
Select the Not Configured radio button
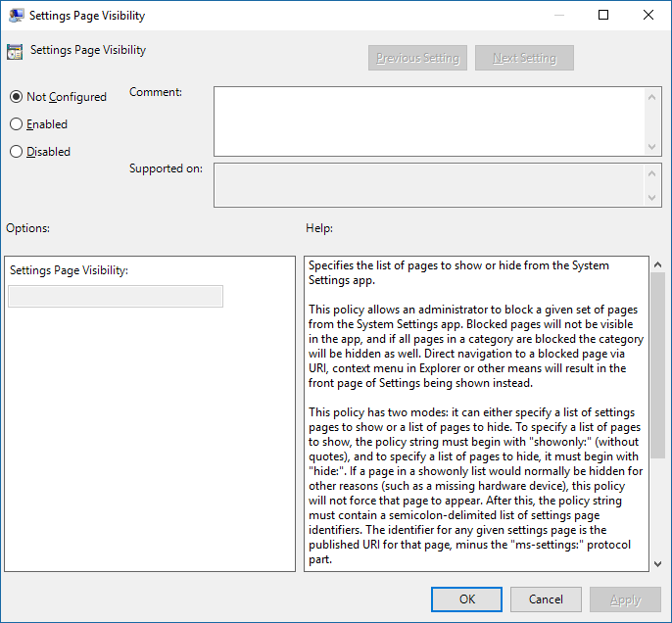click(16, 97)
